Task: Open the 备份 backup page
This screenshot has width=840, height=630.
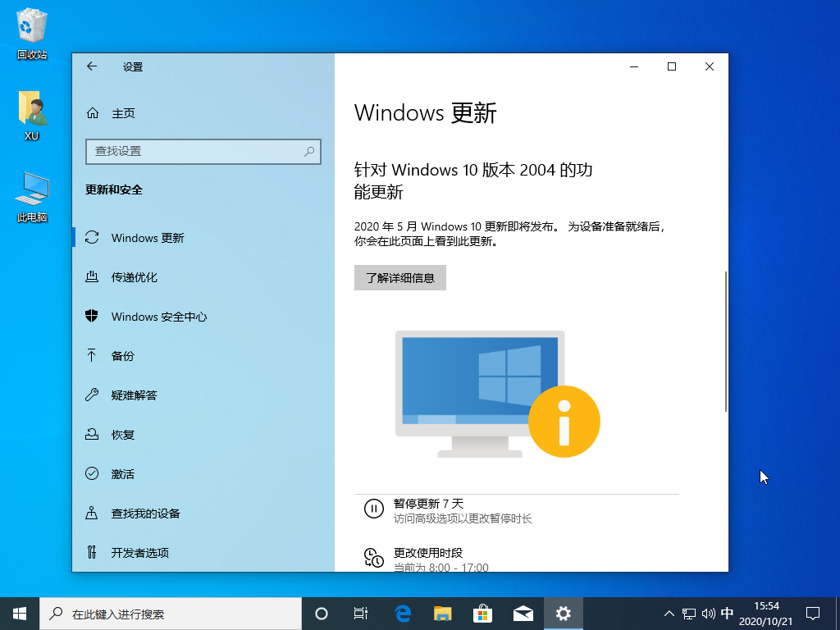Action: click(122, 356)
